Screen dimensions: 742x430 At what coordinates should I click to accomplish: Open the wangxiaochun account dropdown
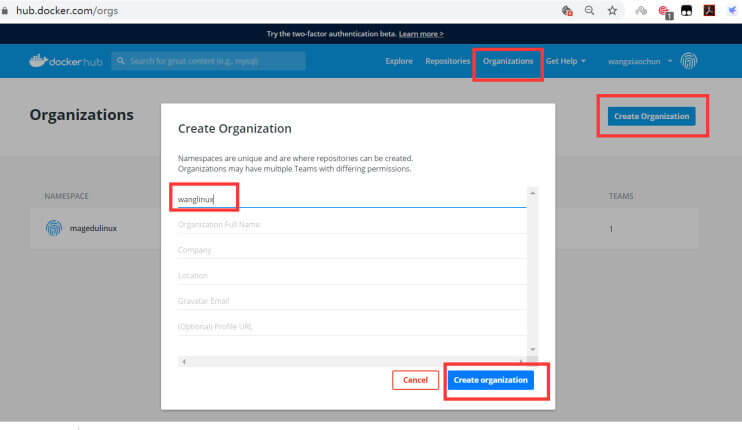640,61
